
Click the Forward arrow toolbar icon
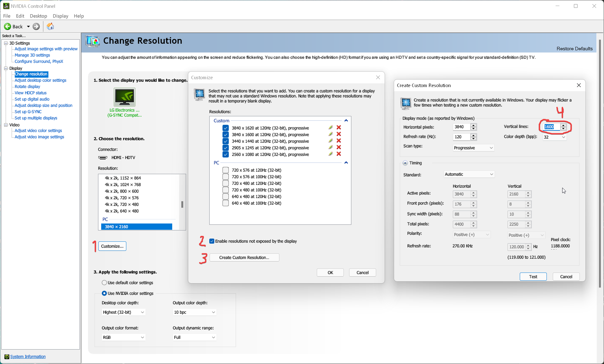(x=36, y=26)
